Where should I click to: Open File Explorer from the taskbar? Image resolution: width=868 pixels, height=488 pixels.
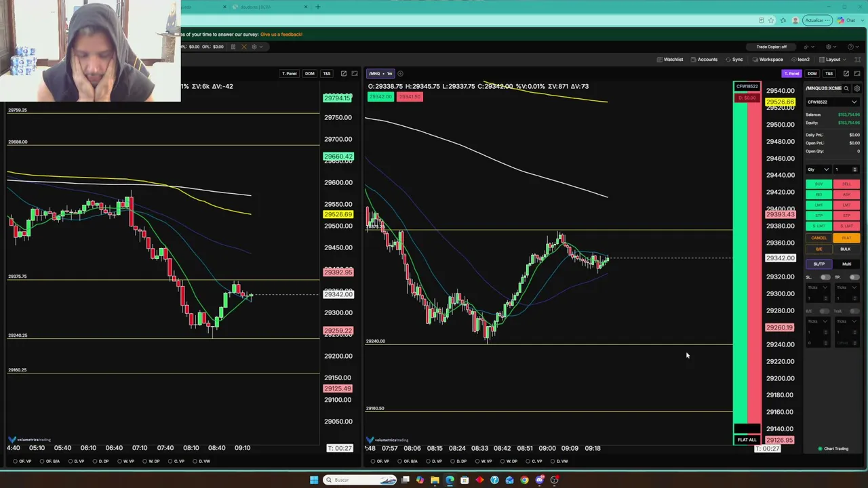click(x=435, y=480)
